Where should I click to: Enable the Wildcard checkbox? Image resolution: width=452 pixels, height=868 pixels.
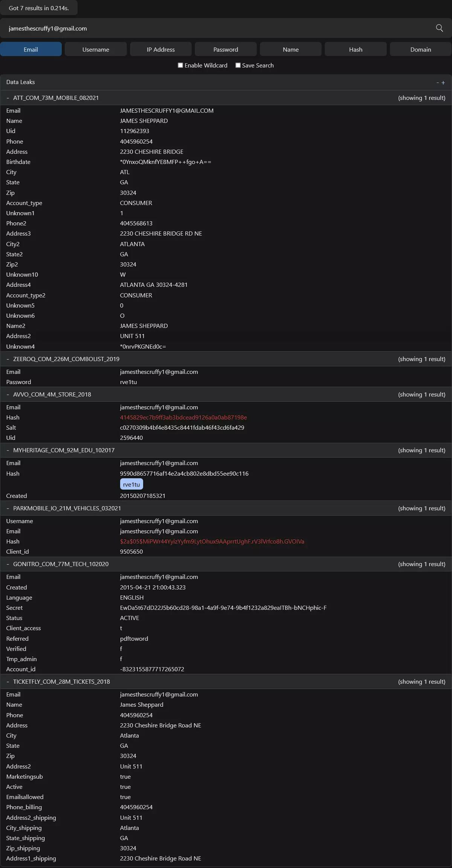(x=180, y=65)
